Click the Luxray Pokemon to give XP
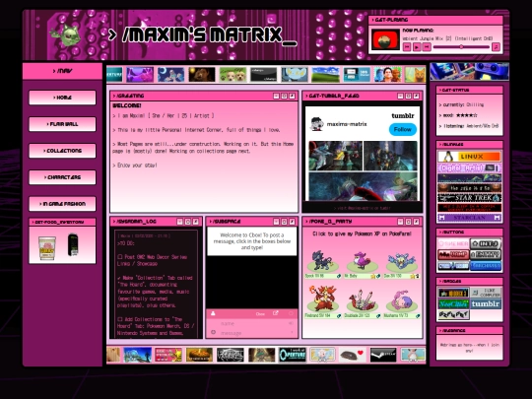 (x=323, y=261)
